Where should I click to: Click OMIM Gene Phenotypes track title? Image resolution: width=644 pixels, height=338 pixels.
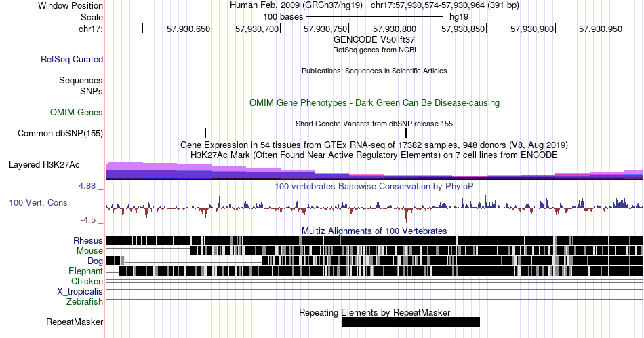pyautogui.click(x=374, y=102)
